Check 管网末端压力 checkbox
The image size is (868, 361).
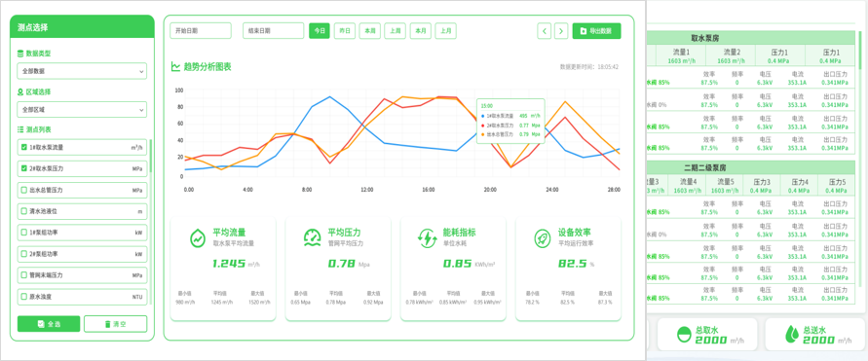pos(23,274)
